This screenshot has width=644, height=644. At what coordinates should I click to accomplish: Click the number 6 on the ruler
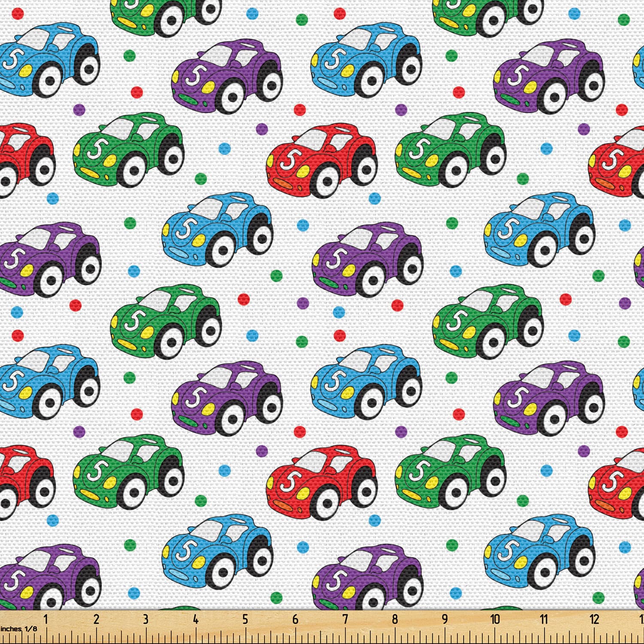click(295, 619)
